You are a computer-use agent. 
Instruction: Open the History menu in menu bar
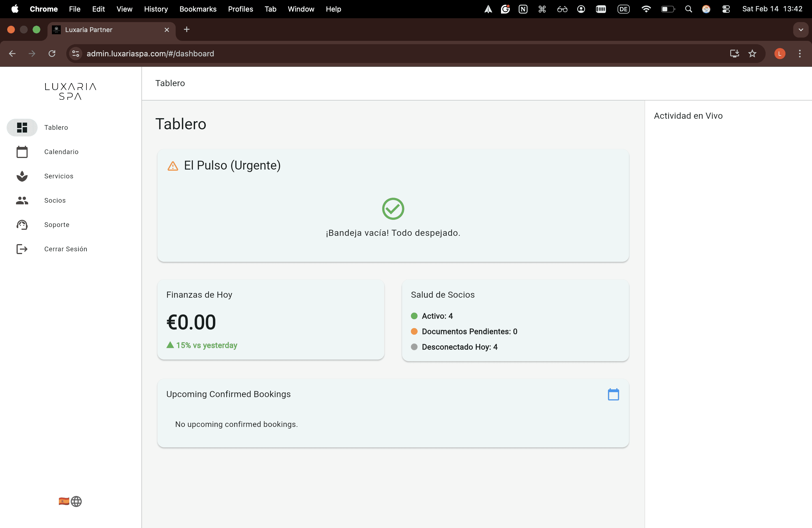(x=155, y=9)
